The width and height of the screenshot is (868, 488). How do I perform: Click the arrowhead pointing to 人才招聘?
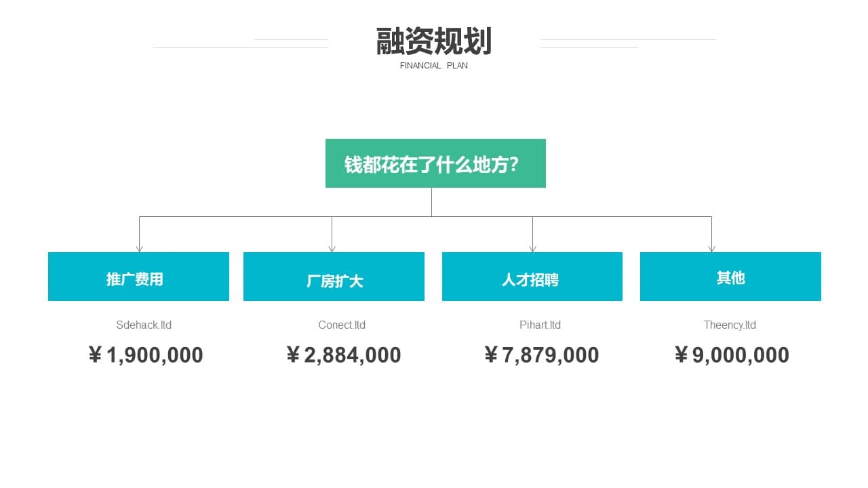click(x=532, y=249)
